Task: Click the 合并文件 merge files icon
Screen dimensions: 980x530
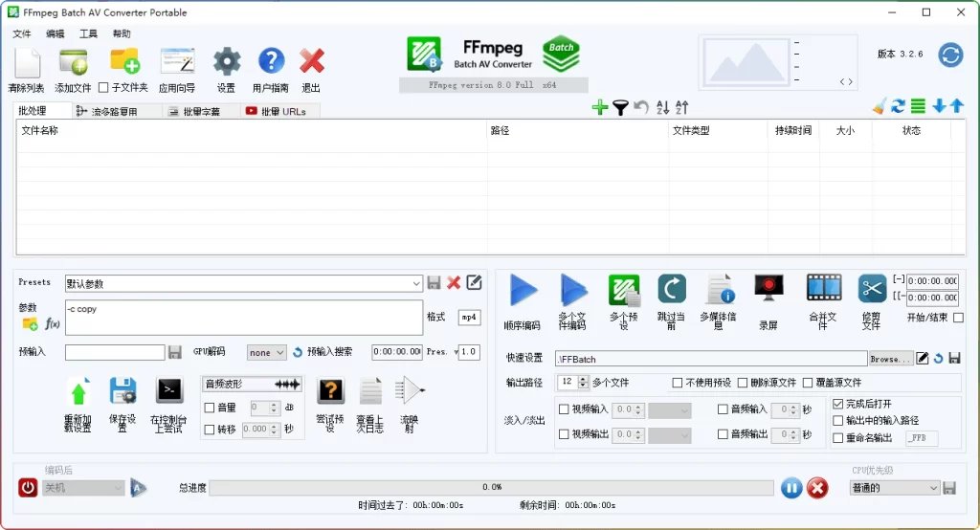Action: pyautogui.click(x=823, y=289)
